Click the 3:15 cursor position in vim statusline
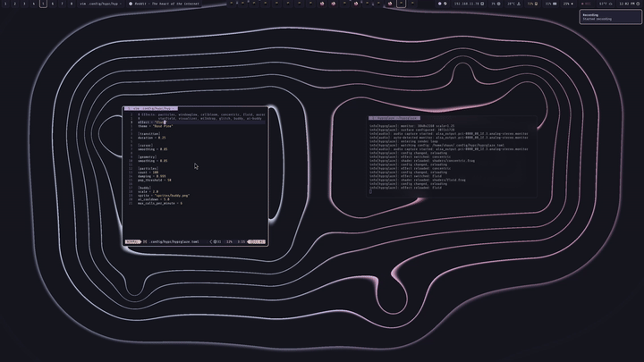 pyautogui.click(x=241, y=241)
